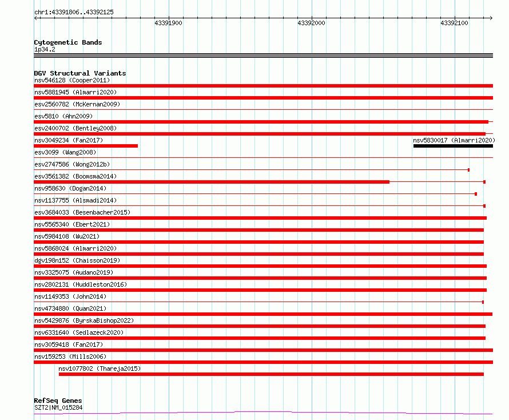509x420 pixels.
Task: Click the ruler's right arrow end
Action: point(491,18)
